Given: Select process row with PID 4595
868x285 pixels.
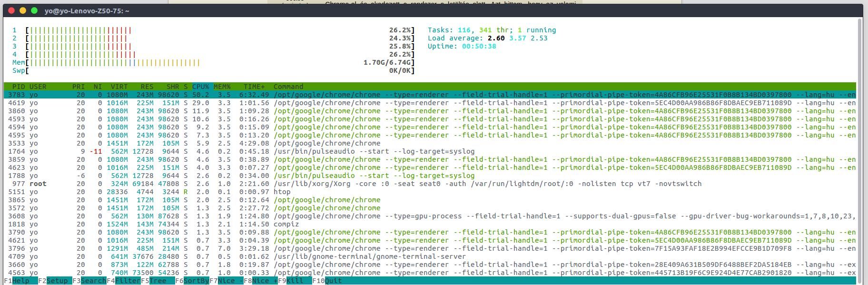Looking at the screenshot, I should click(430, 135).
